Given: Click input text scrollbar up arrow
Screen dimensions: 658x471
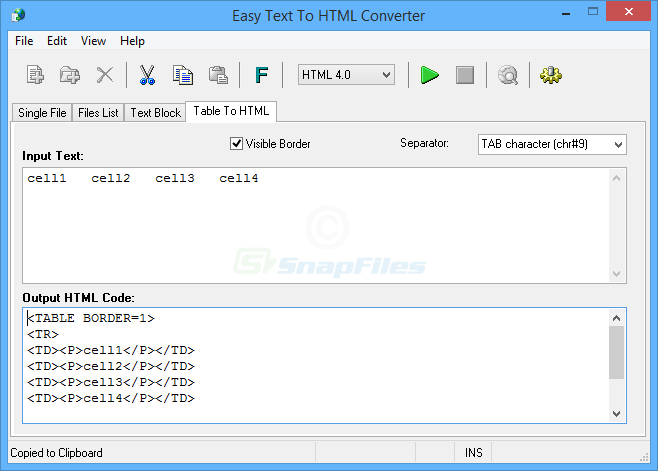Looking at the screenshot, I should (616, 178).
